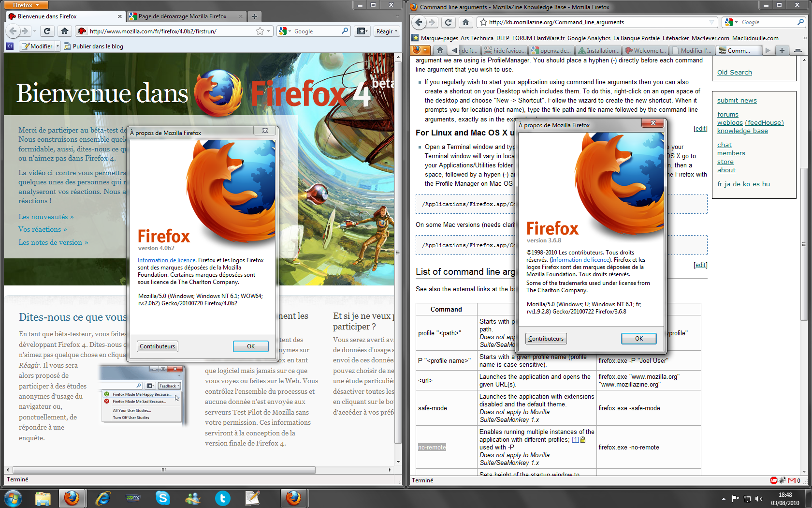Select the Bienvenue dans Firefox tab
The width and height of the screenshot is (812, 508).
(x=65, y=16)
